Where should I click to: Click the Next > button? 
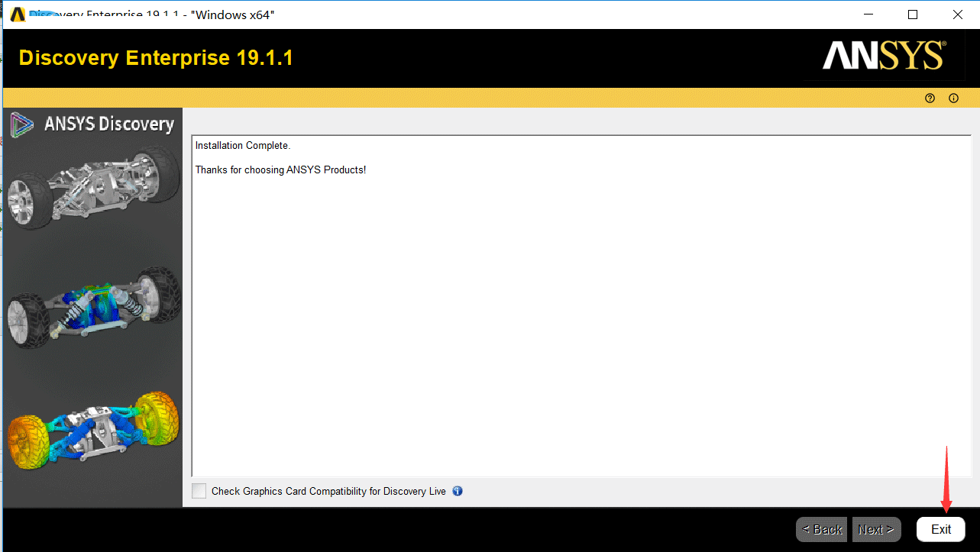876,529
